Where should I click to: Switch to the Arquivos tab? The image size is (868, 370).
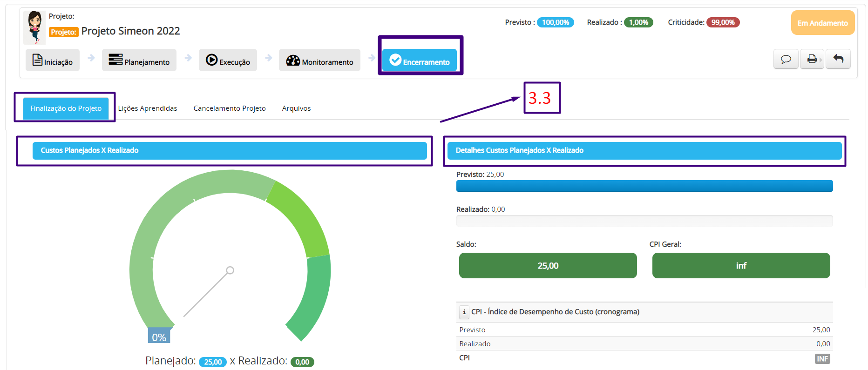point(296,108)
